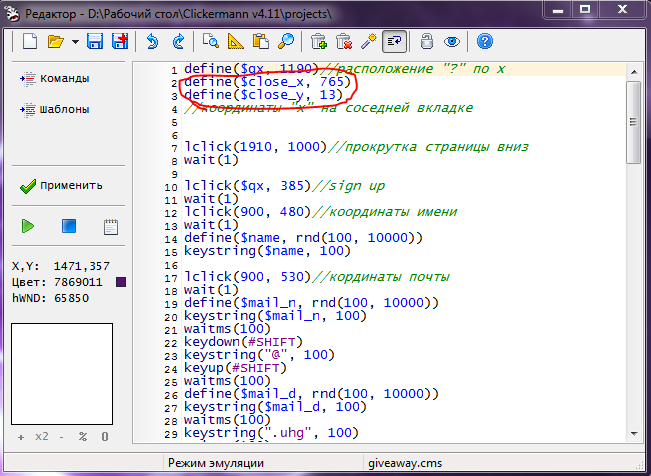Stop the script with blue square button
The width and height of the screenshot is (651, 476).
tap(69, 226)
